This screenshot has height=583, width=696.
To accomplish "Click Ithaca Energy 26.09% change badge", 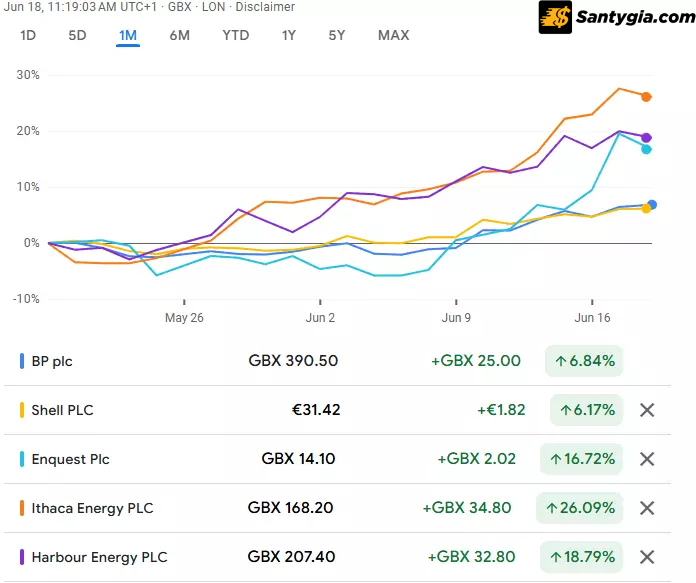I will (x=579, y=508).
